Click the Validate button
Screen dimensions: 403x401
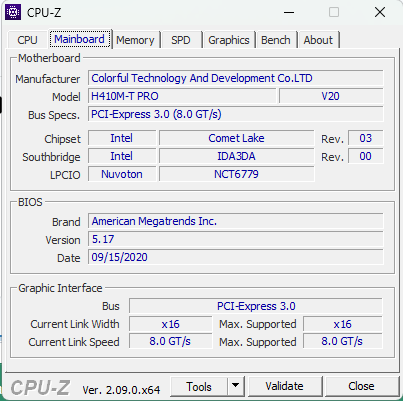[284, 386]
